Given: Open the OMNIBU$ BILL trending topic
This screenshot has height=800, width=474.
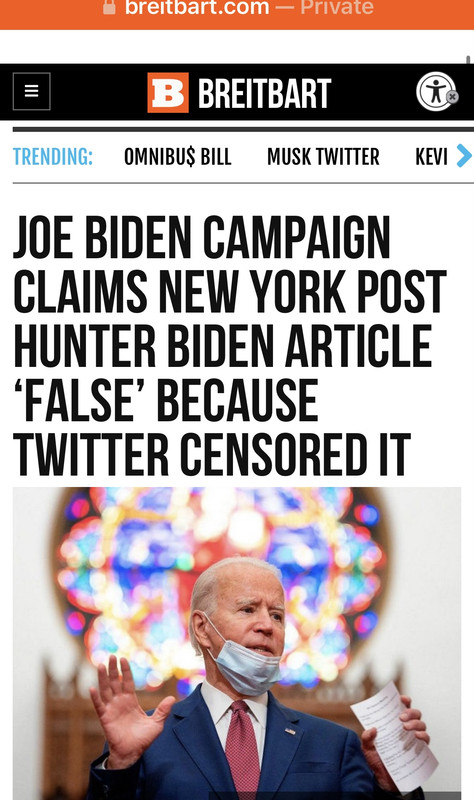Looking at the screenshot, I should (x=178, y=157).
